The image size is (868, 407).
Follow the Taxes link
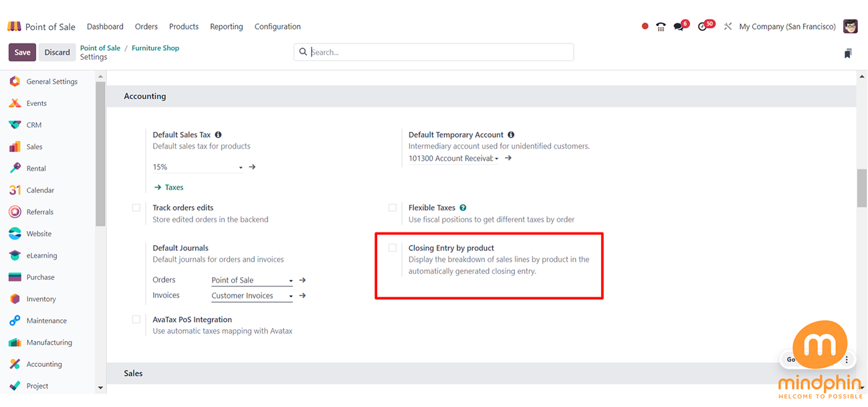[x=173, y=187]
